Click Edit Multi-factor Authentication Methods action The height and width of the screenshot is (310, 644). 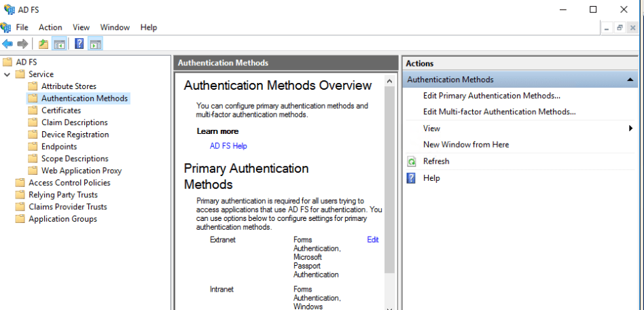pyautogui.click(x=499, y=111)
